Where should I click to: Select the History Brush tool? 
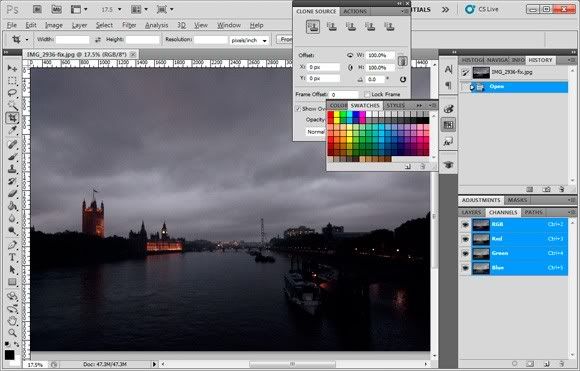[12, 181]
